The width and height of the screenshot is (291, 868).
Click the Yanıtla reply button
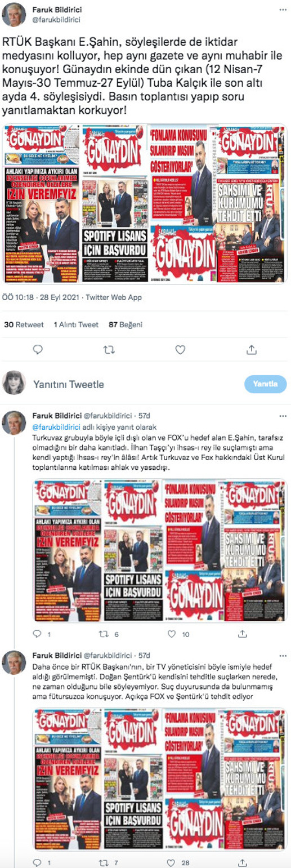[x=266, y=384]
